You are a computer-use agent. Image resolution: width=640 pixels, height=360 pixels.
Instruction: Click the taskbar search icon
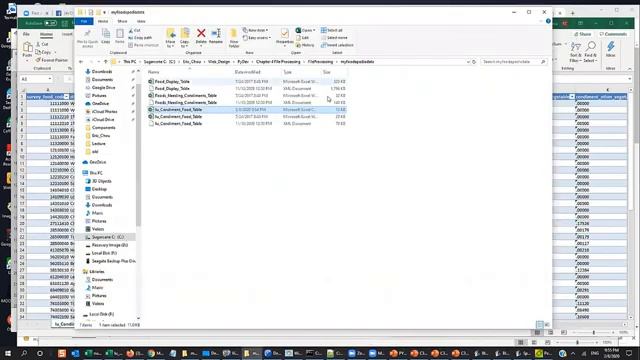[x=24, y=353]
